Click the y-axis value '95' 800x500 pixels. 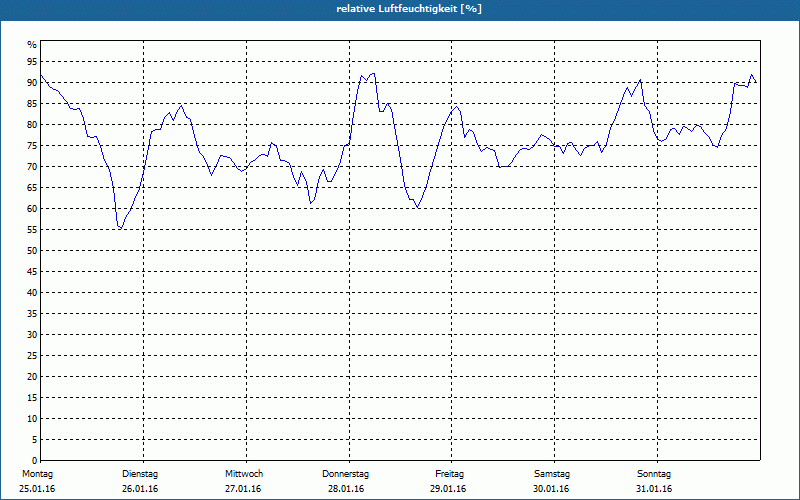[32, 62]
